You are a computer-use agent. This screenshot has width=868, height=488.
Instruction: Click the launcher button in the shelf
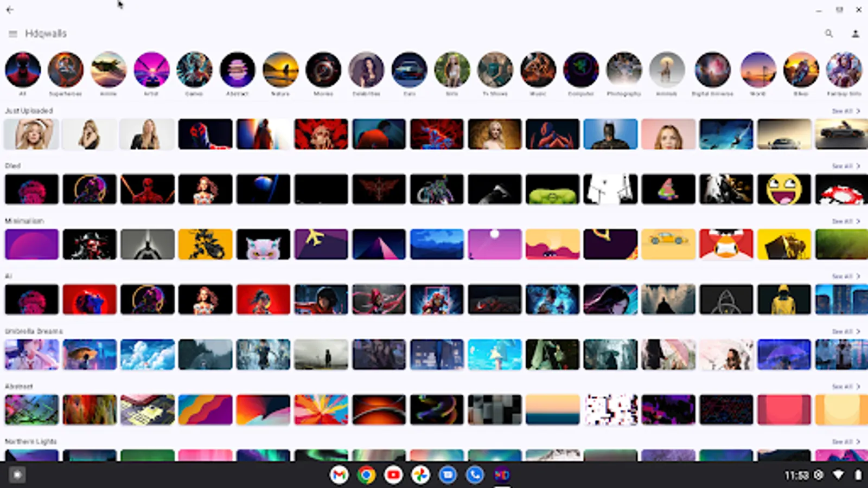pyautogui.click(x=17, y=475)
